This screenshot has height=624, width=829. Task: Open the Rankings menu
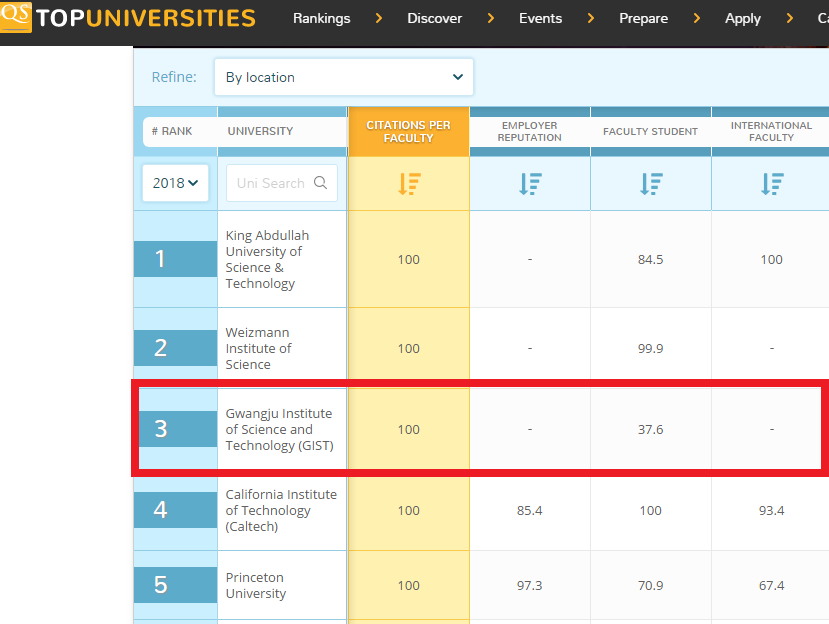coord(321,18)
